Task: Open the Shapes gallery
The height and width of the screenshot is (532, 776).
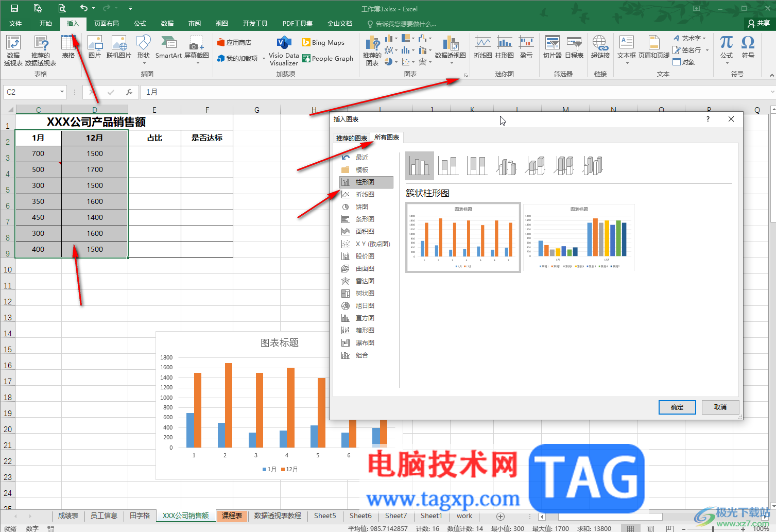Action: 143,49
